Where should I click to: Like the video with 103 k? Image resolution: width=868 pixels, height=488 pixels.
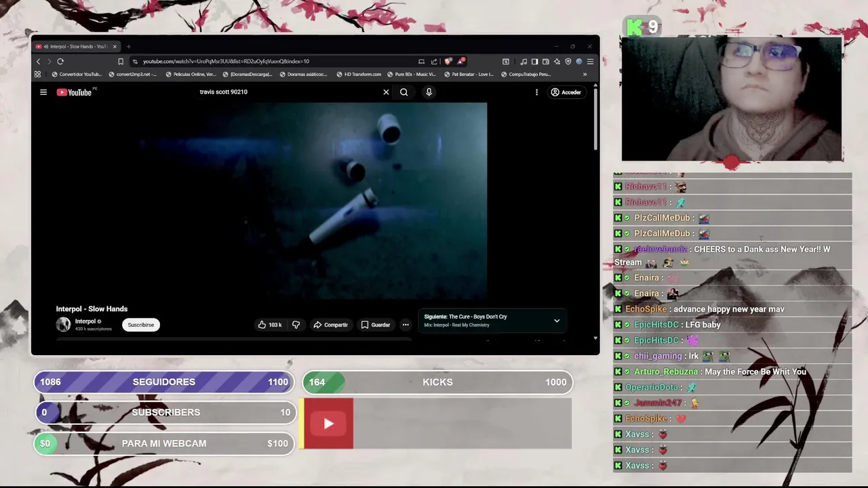point(270,325)
